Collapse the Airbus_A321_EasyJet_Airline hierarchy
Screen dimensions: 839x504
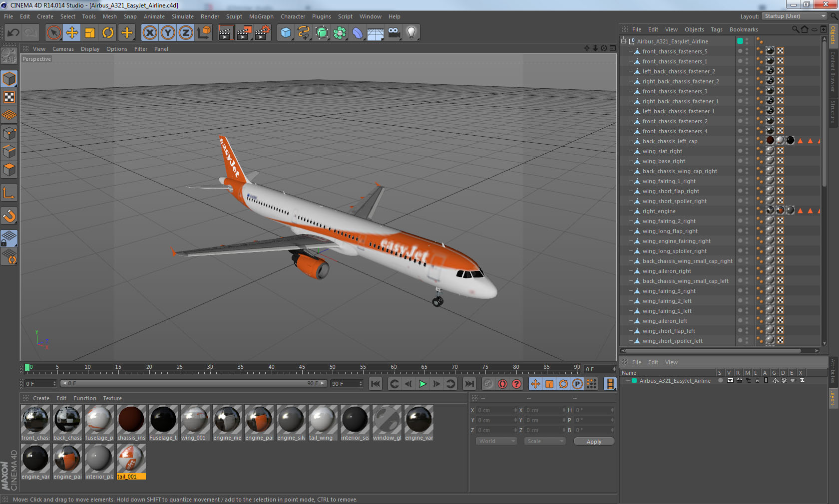click(624, 41)
